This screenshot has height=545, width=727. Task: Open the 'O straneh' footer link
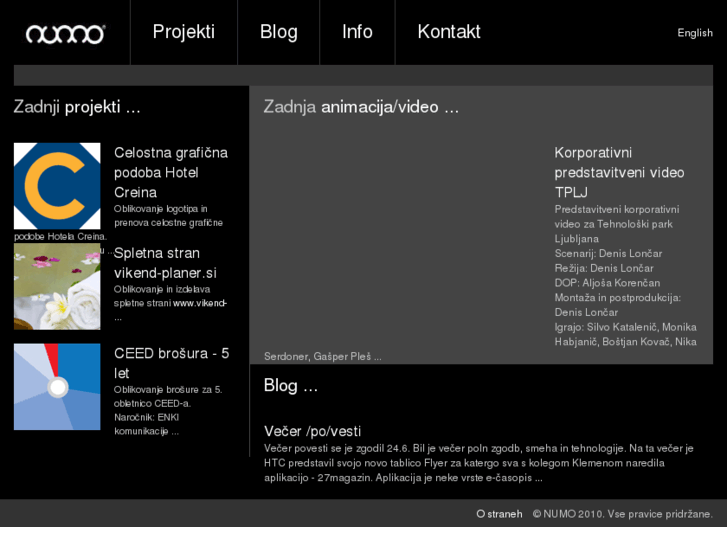499,514
